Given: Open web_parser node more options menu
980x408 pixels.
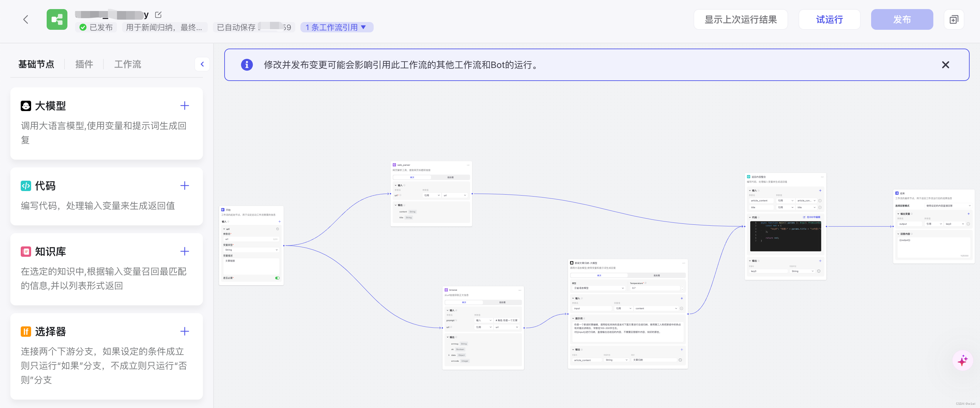Looking at the screenshot, I should tap(468, 165).
